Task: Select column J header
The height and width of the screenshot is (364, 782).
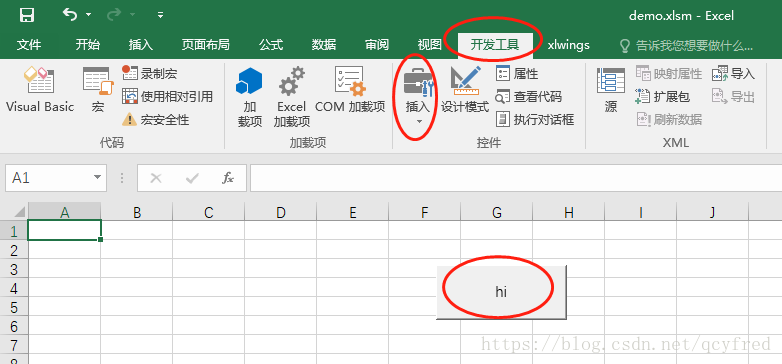Action: click(x=712, y=212)
